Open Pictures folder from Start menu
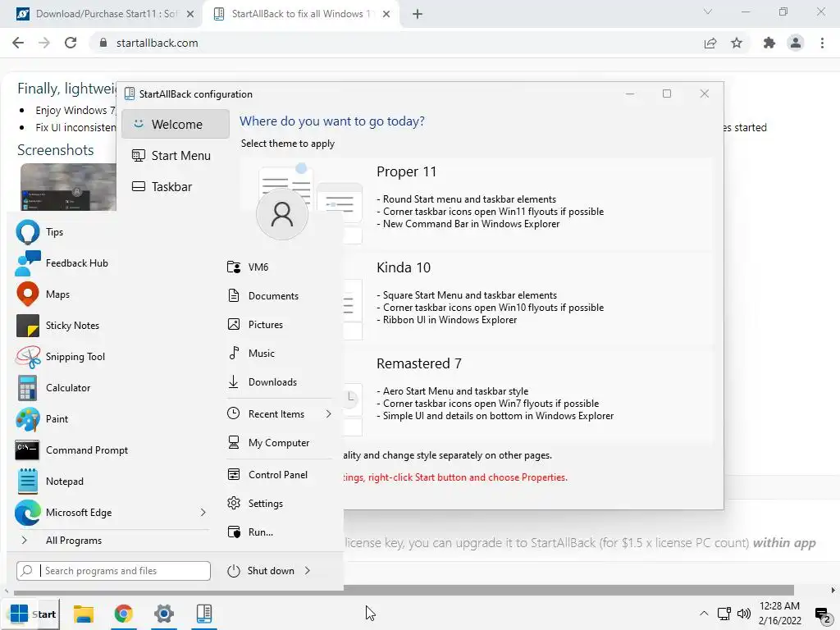The image size is (840, 630). tap(280, 324)
